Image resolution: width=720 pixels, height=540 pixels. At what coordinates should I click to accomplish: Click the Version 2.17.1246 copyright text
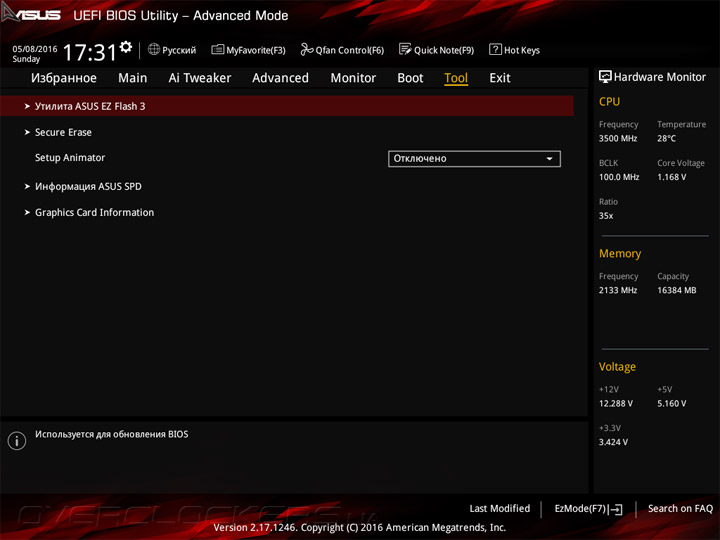(x=360, y=528)
